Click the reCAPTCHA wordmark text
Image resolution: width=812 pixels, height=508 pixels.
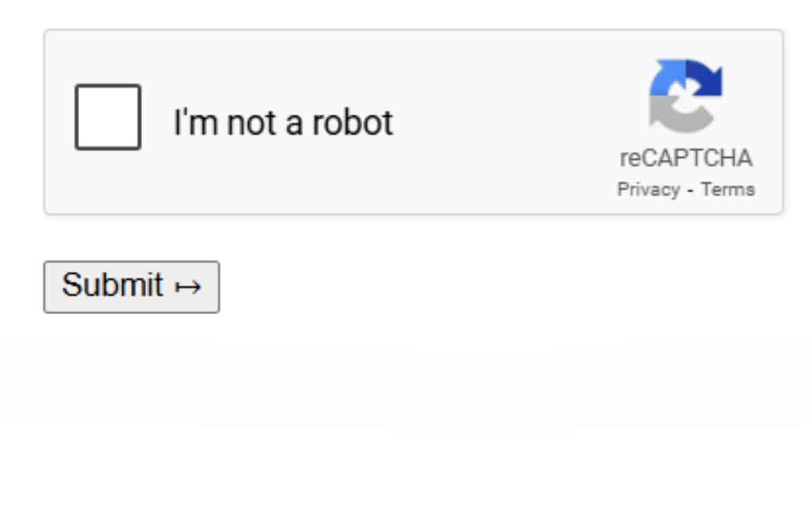click(x=686, y=158)
